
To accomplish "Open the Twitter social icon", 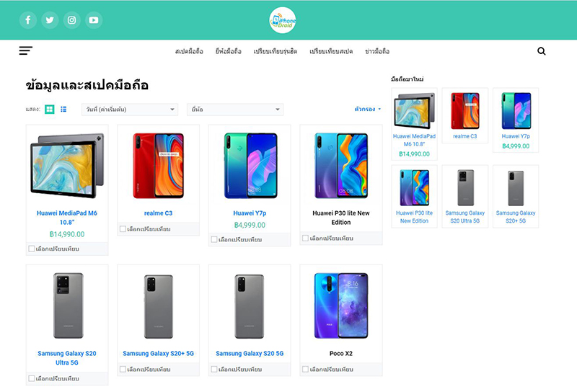I will pos(50,20).
